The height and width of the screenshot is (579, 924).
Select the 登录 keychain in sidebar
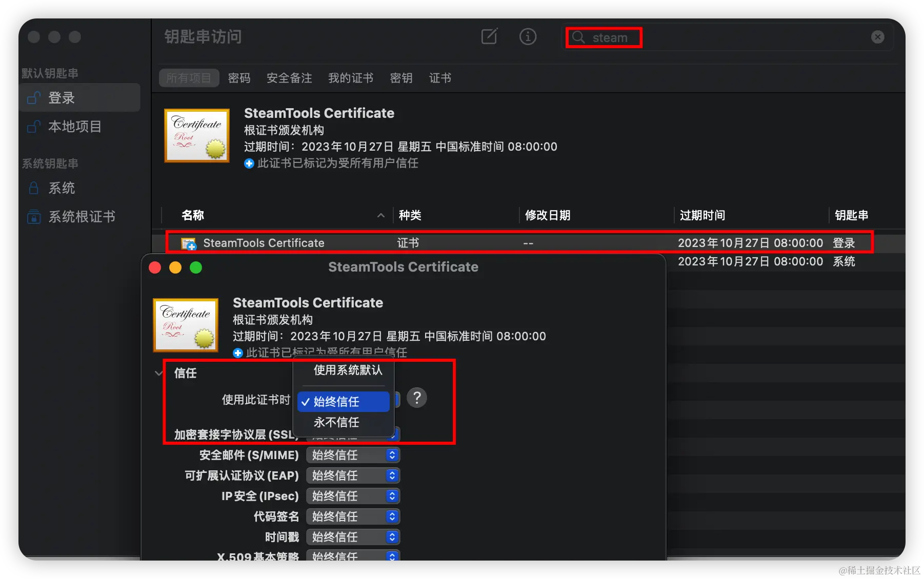point(80,97)
